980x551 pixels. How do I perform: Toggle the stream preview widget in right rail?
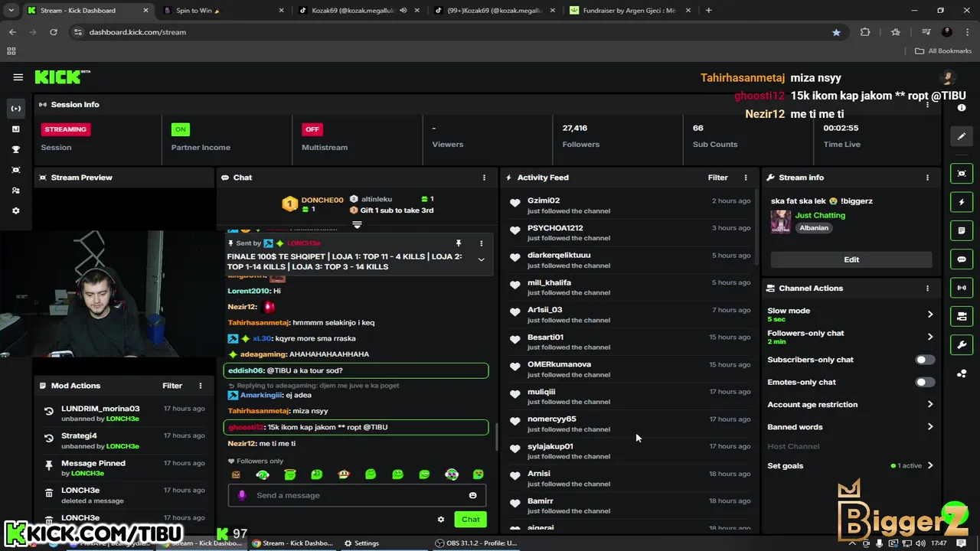click(x=962, y=174)
